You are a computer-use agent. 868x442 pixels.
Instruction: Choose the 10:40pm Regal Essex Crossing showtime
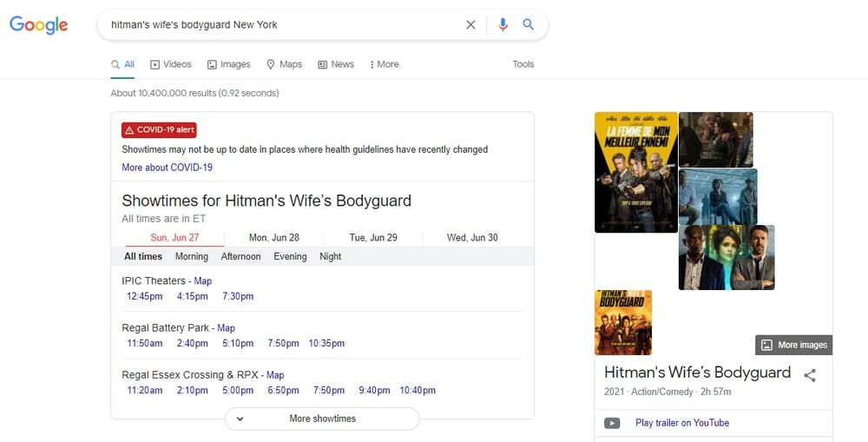418,391
